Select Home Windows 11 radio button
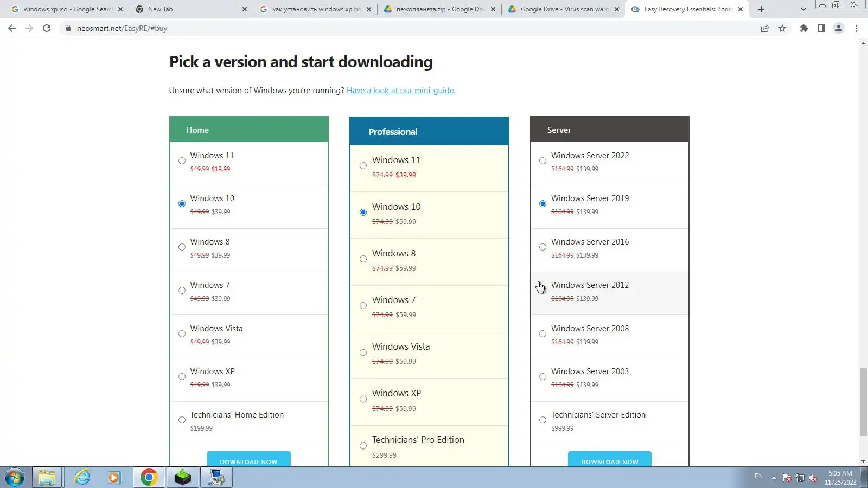This screenshot has width=868, height=488. 182,161
